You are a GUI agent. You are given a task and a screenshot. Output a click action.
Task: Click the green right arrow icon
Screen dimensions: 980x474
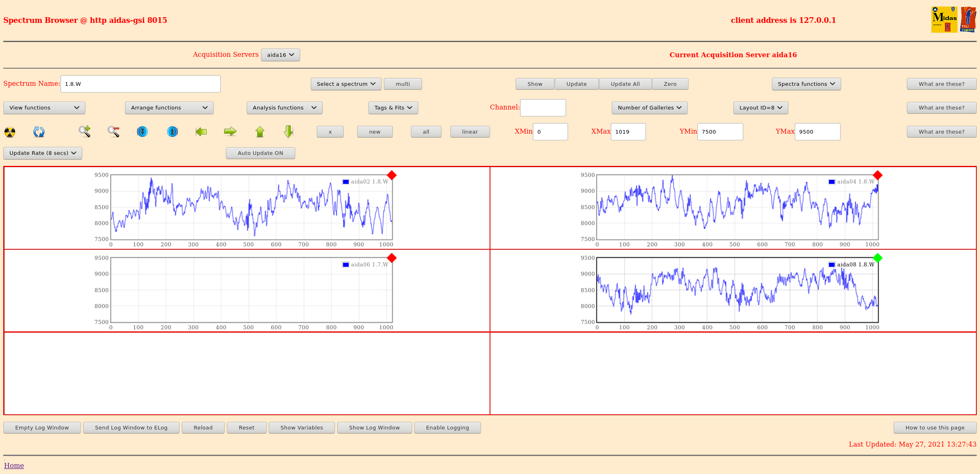tap(230, 132)
